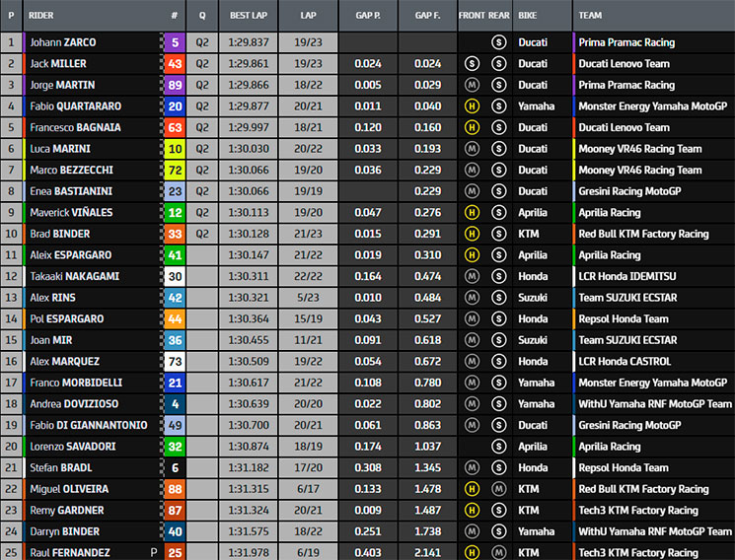Viewport: 735px width, 560px height.
Task: Click the Q2 cell in Brad BINDER's row
Action: [x=202, y=234]
